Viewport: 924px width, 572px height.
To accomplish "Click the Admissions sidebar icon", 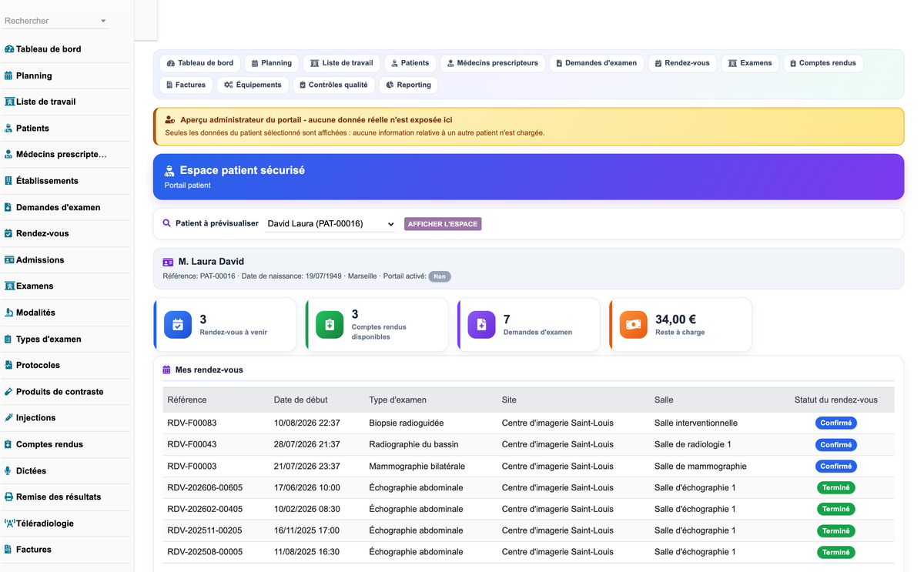I will pos(9,260).
